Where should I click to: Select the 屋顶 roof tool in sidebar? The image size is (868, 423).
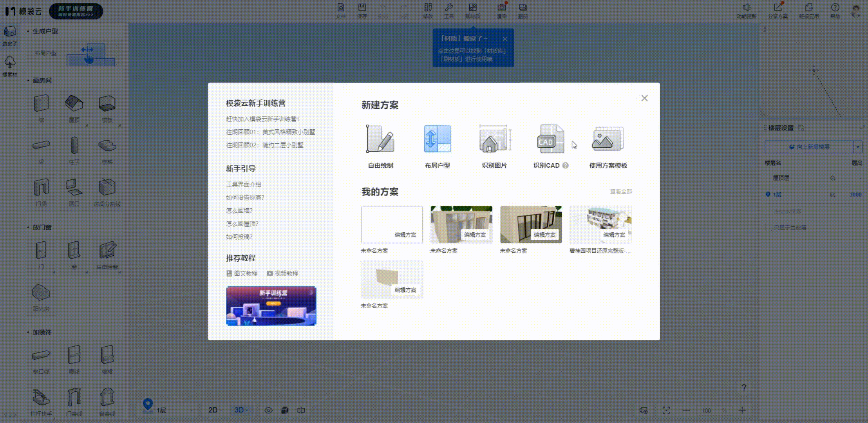[74, 104]
